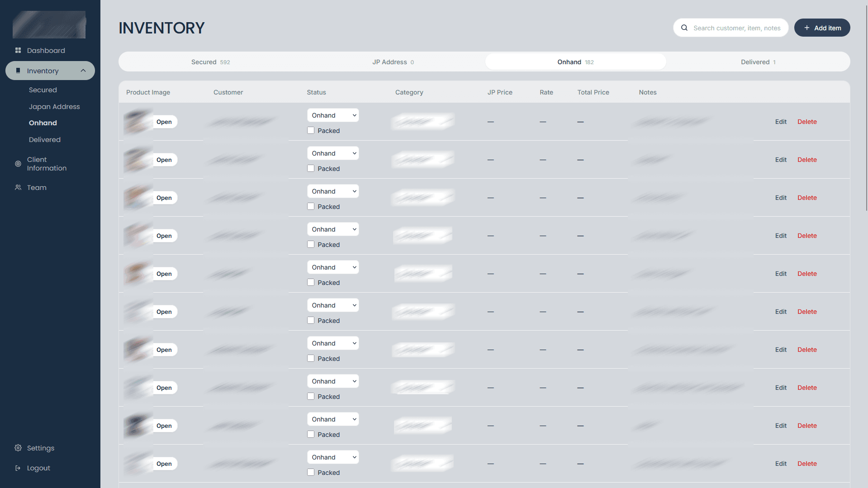Image resolution: width=868 pixels, height=488 pixels.
Task: Click the Inventory box icon in sidebar
Action: [x=18, y=71]
